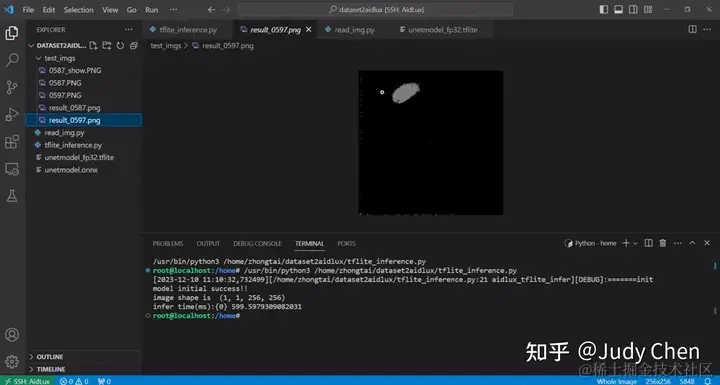Open Remote Explorer view

click(12, 169)
